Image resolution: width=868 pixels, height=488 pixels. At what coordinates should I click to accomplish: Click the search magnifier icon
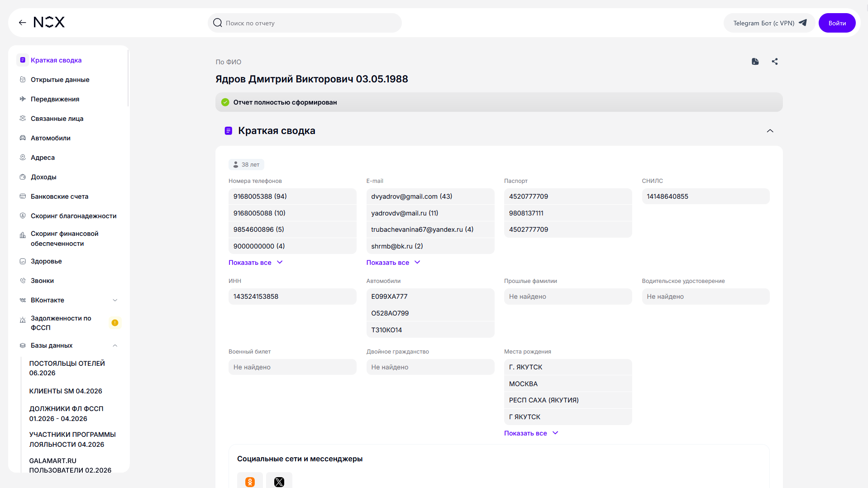tap(218, 23)
